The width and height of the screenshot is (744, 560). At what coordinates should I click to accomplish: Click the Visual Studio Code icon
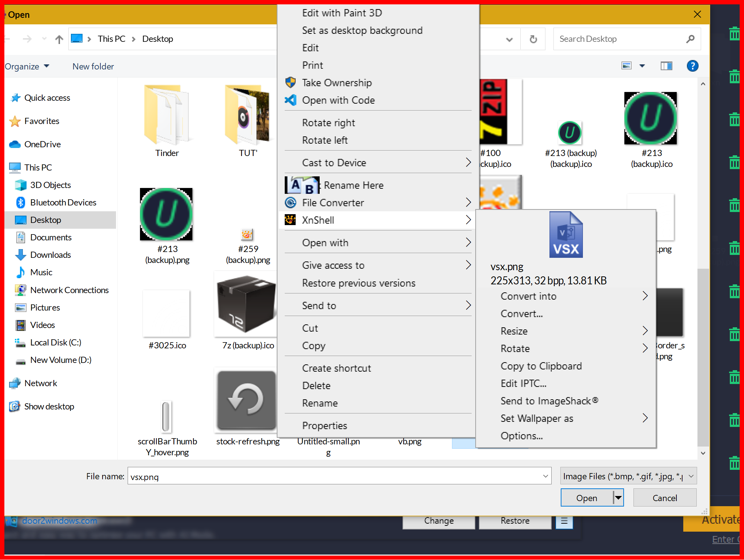[x=290, y=100]
